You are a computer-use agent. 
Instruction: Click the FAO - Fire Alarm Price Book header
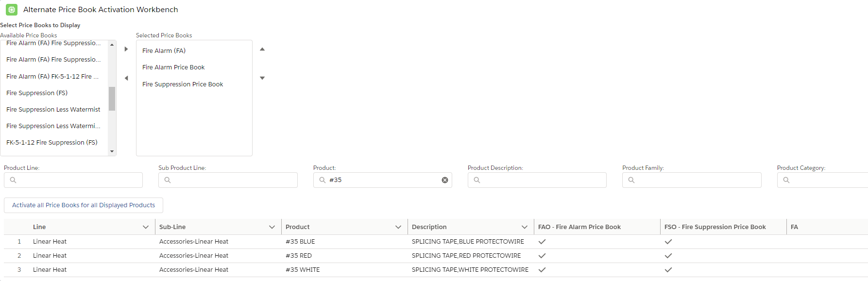coord(579,227)
